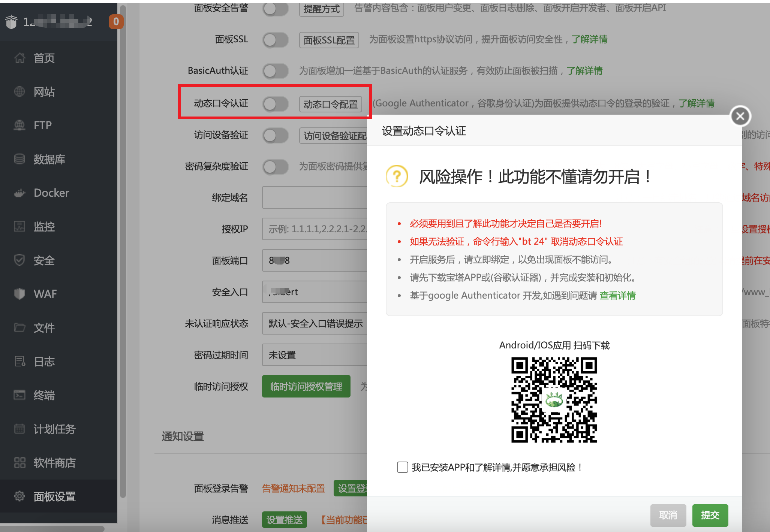This screenshot has width=770, height=532.
Task: Close the 设置动态口令认证 dialog
Action: click(x=740, y=116)
